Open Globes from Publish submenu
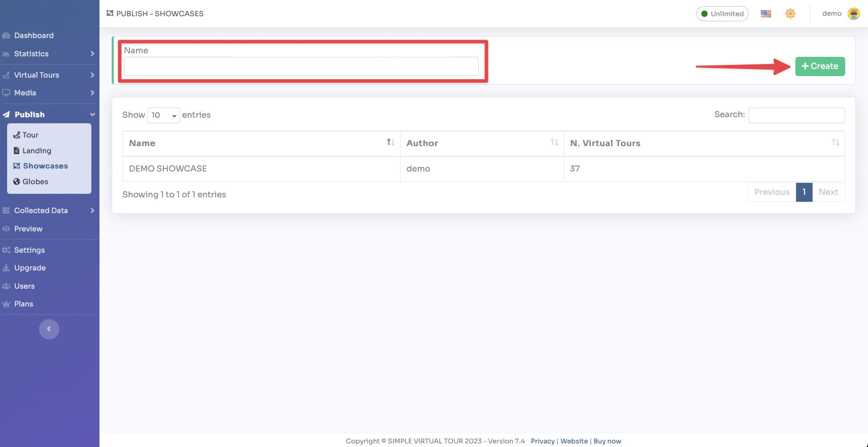868x447 pixels. tap(35, 182)
